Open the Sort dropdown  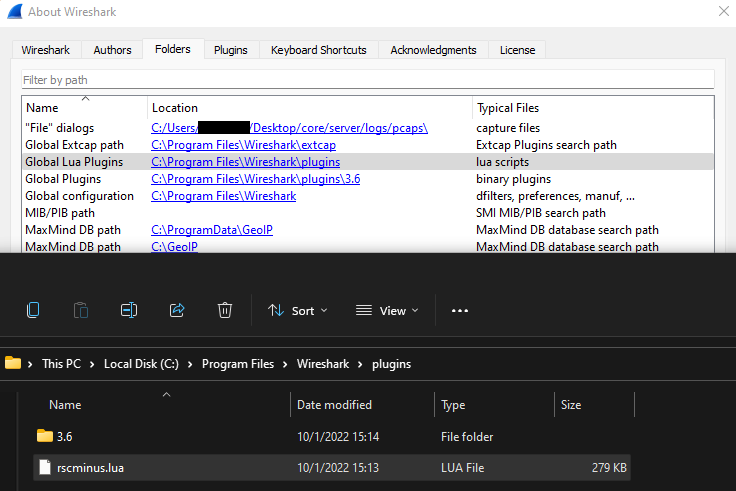298,311
